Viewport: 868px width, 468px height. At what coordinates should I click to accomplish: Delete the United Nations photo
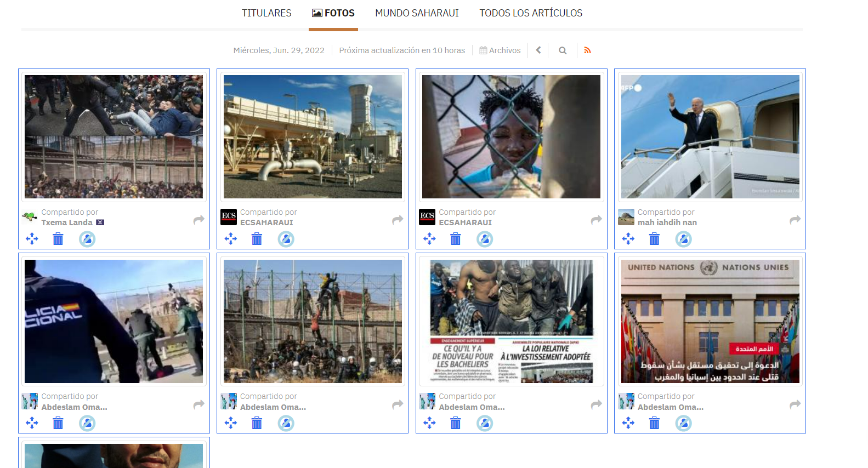(654, 423)
